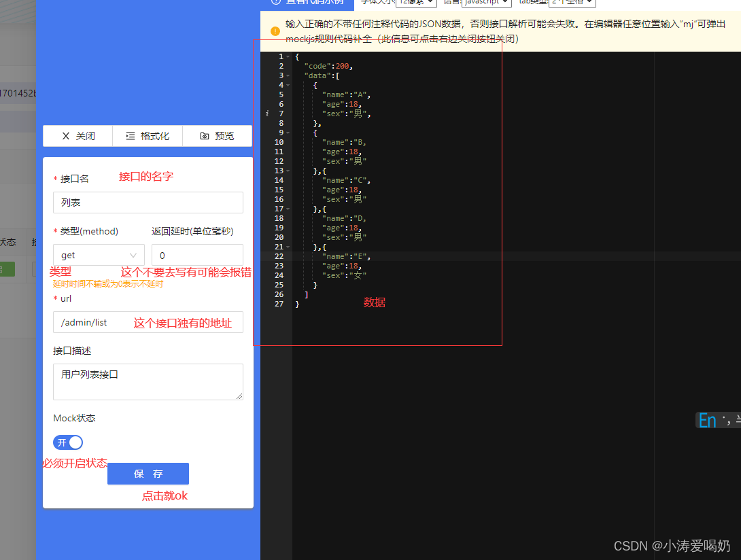Open the language dropdown set to javascript
This screenshot has width=741, height=560.
(486, 2)
